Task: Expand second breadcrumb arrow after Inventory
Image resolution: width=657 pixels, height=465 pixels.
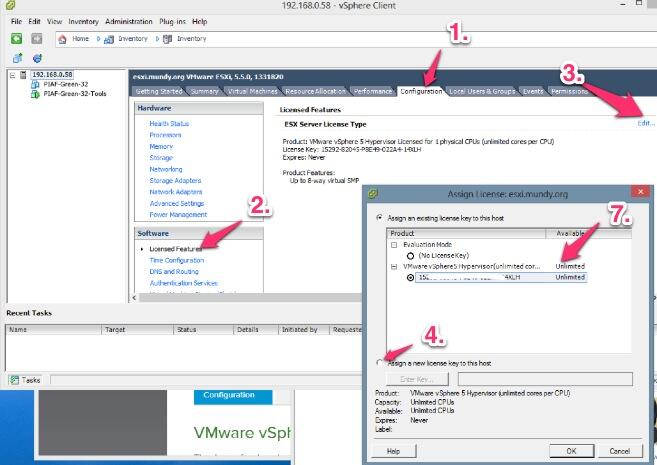Action: [158, 39]
